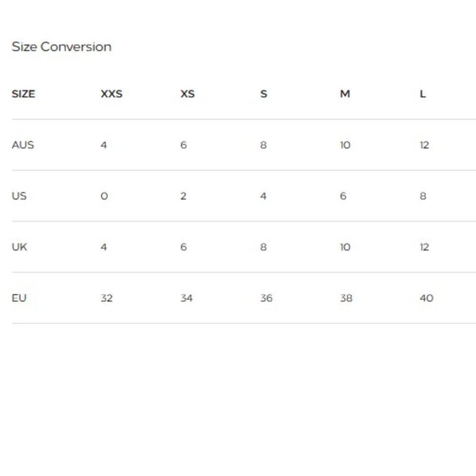Viewport: 476px width, 476px height.
Task: Click EU size 40 value
Action: coord(426,298)
